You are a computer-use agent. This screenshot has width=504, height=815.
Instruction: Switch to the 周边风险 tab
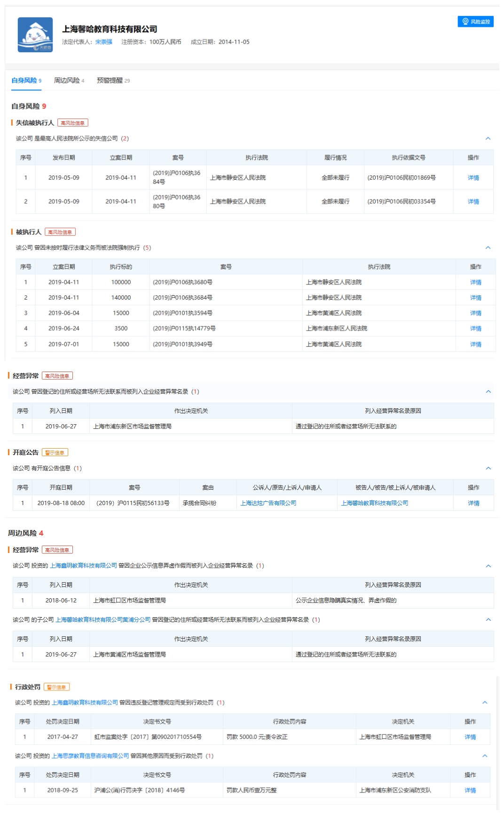click(x=69, y=80)
